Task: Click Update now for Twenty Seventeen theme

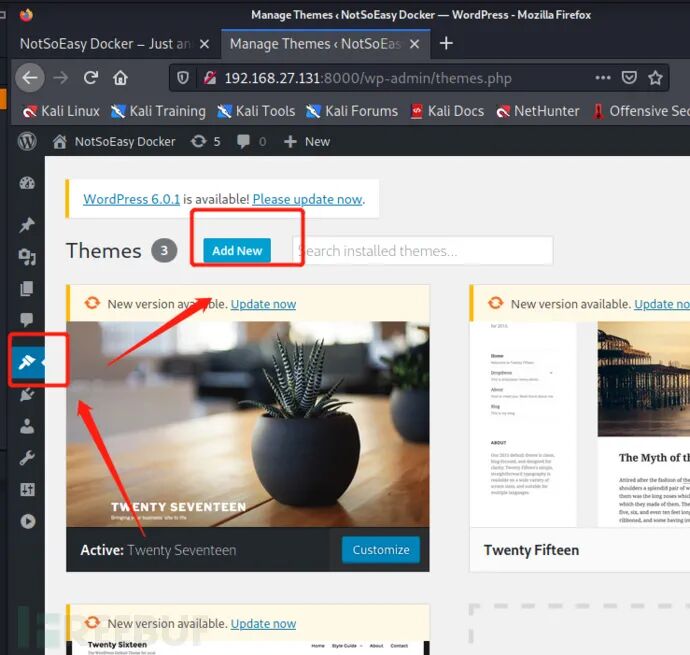Action: pos(263,304)
